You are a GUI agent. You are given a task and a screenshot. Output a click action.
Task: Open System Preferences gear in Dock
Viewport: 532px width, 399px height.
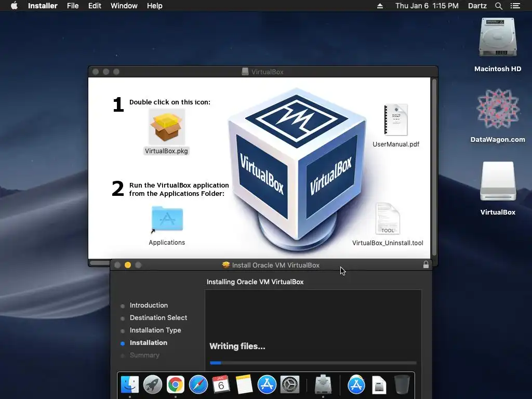click(290, 384)
